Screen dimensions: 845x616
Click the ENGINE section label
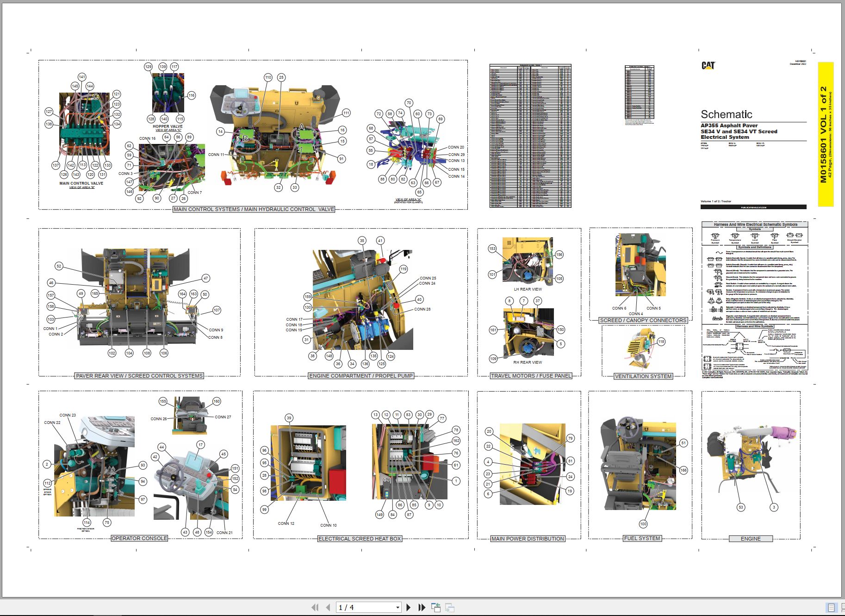[751, 539]
